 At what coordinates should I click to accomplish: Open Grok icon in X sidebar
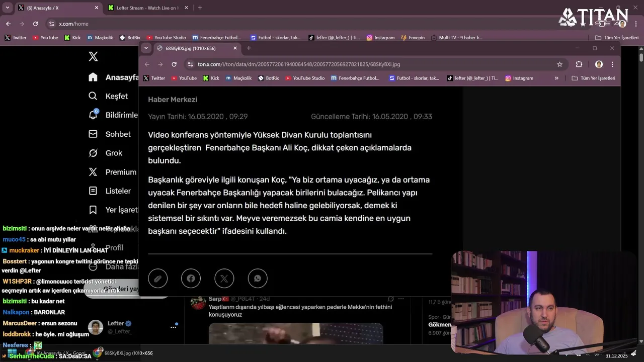tap(93, 153)
